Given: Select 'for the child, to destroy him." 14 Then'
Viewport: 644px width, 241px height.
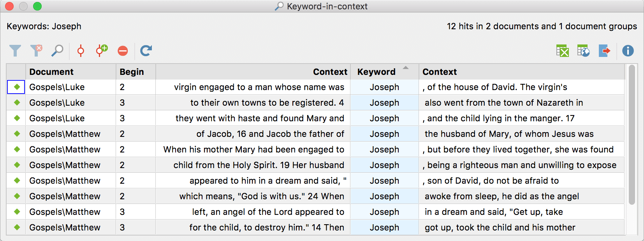Looking at the screenshot, I should pyautogui.click(x=267, y=227).
